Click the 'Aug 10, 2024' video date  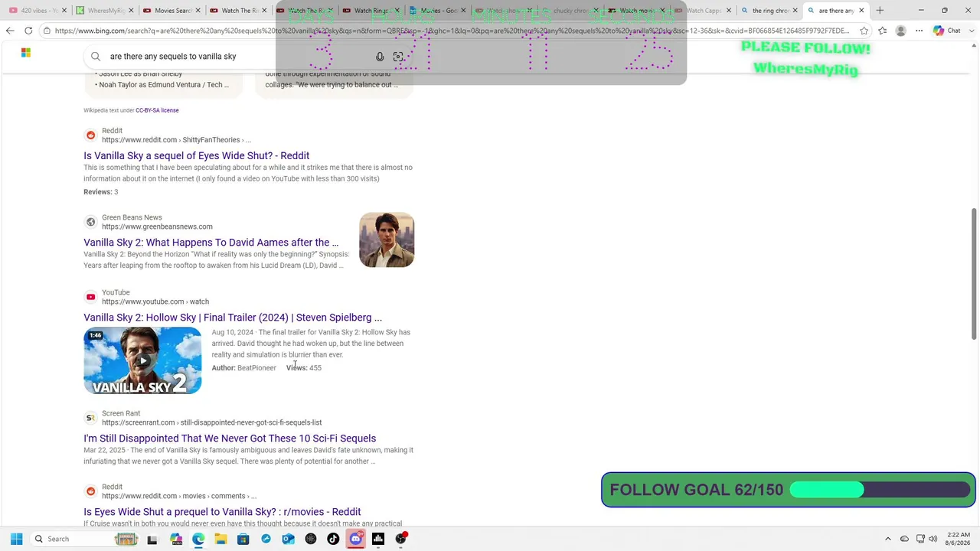click(x=233, y=332)
